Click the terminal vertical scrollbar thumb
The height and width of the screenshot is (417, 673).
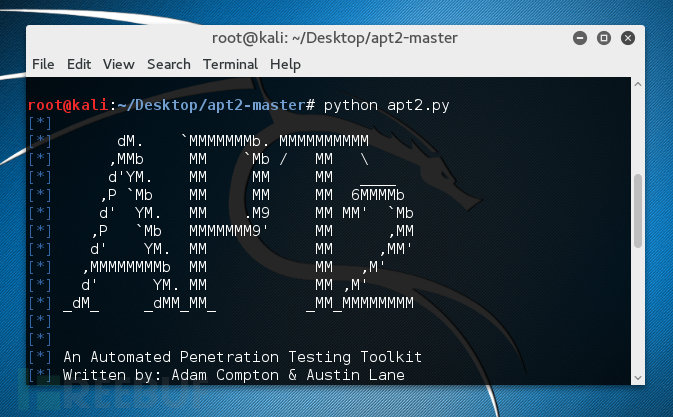click(x=638, y=211)
